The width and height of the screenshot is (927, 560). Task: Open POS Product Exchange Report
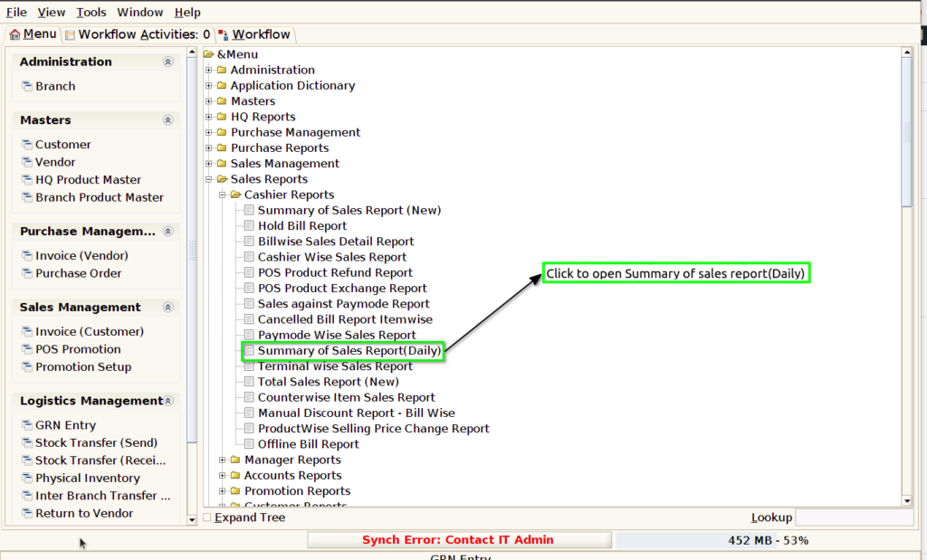pyautogui.click(x=342, y=289)
